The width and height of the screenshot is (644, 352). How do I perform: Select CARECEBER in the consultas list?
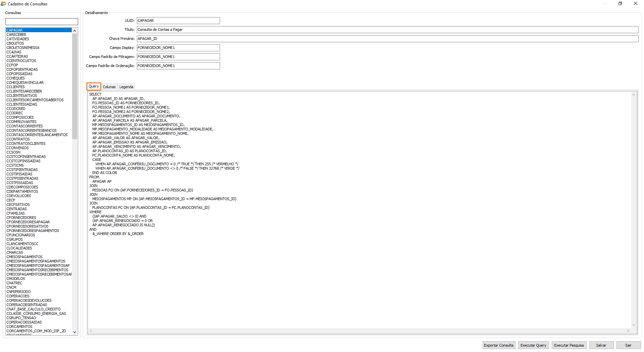click(16, 35)
